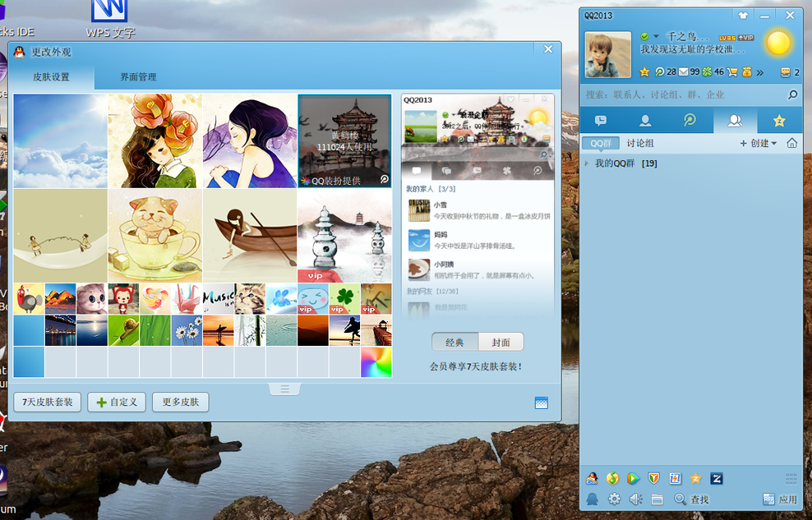Image resolution: width=812 pixels, height=520 pixels.
Task: Pick the rainbow color swatch
Action: click(376, 362)
